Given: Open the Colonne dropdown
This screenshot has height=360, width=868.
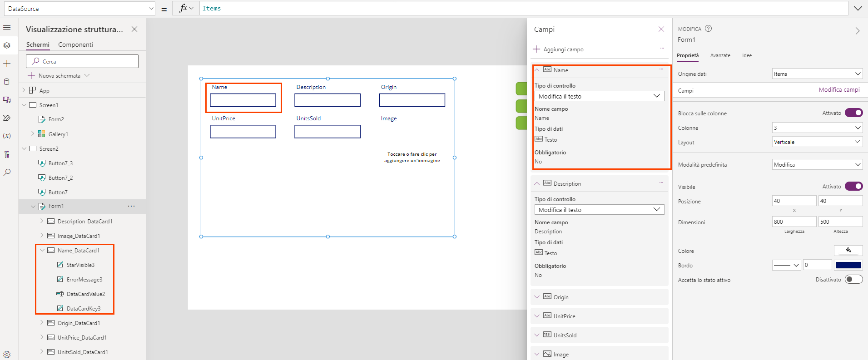Looking at the screenshot, I should pyautogui.click(x=818, y=128).
